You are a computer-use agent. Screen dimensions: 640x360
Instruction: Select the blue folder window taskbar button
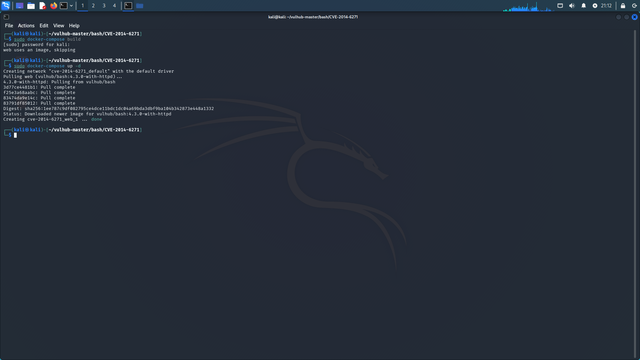[x=140, y=6]
